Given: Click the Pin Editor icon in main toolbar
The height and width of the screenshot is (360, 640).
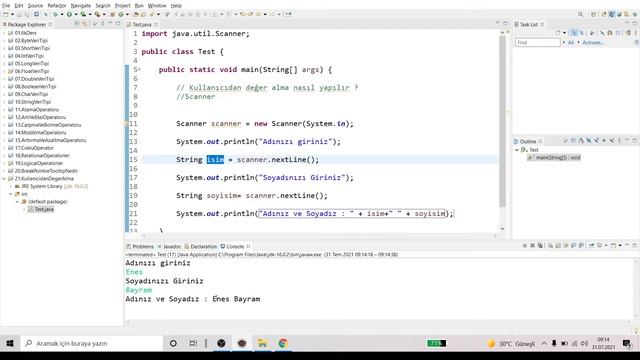Looking at the screenshot, I should (x=288, y=14).
